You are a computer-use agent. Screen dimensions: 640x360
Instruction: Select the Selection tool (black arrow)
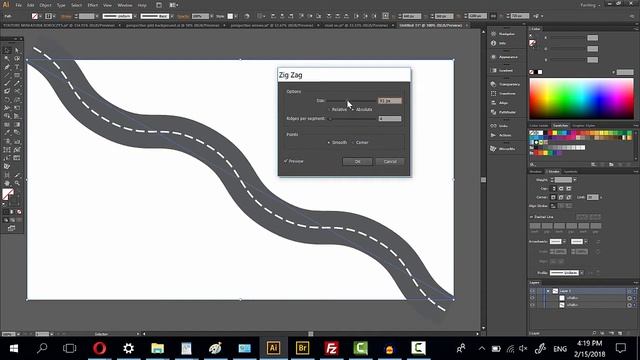point(7,51)
